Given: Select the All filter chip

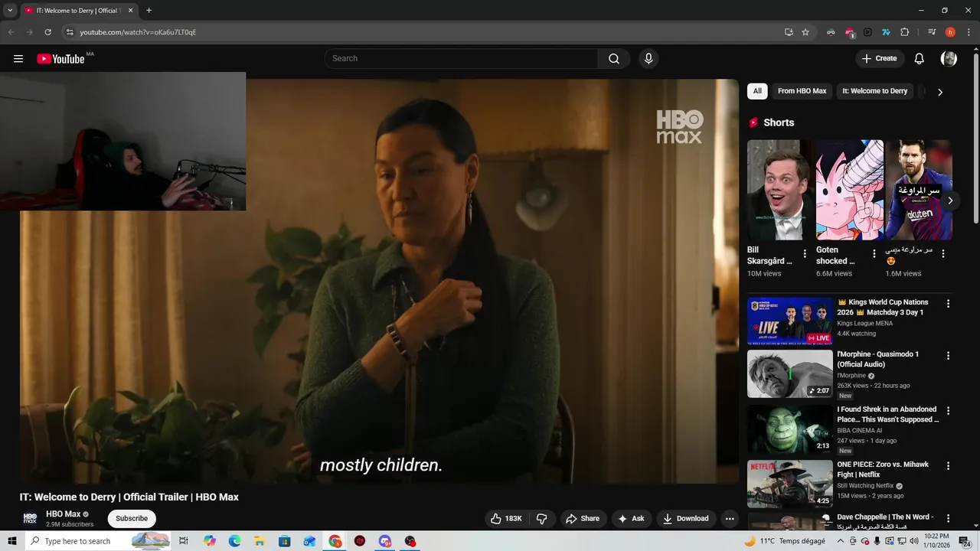Looking at the screenshot, I should point(757,91).
